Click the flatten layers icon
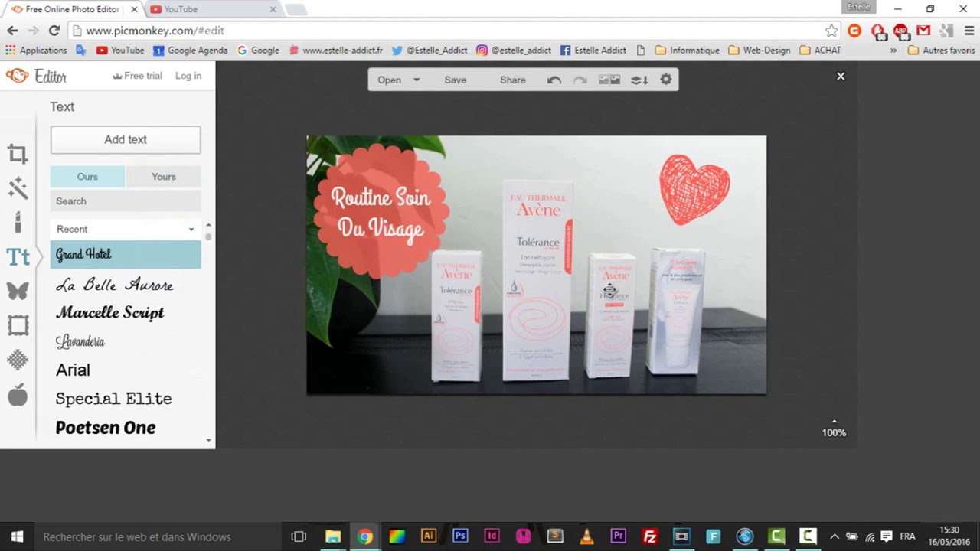The image size is (980, 551). pos(639,80)
